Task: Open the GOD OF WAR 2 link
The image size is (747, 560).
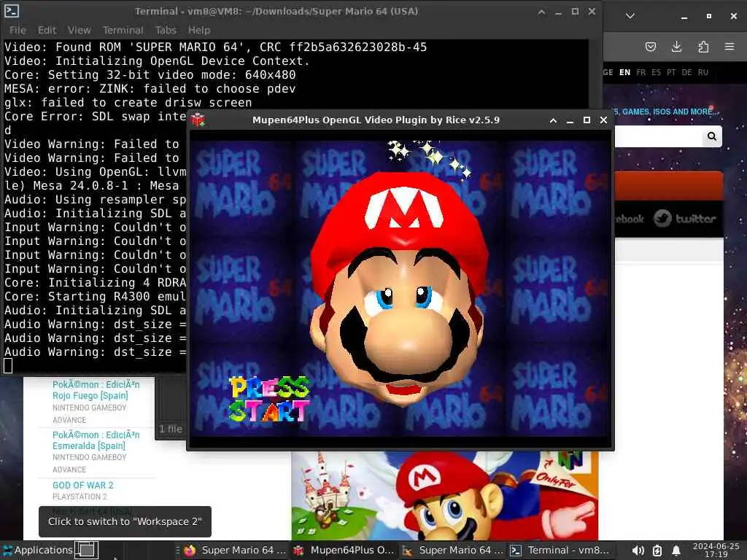Action: (x=83, y=485)
